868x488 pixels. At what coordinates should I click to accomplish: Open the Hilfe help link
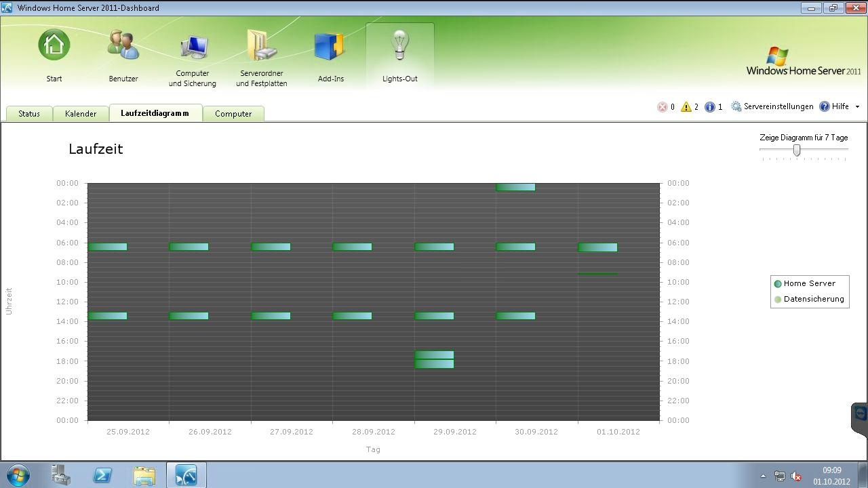[x=834, y=106]
